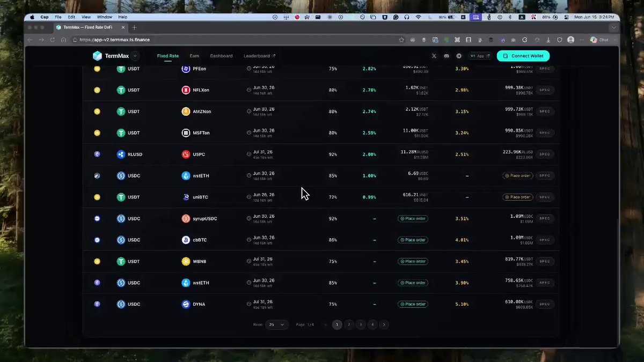This screenshot has height=362, width=644.
Task: Open the Window menu in the menu bar
Action: [x=105, y=17]
